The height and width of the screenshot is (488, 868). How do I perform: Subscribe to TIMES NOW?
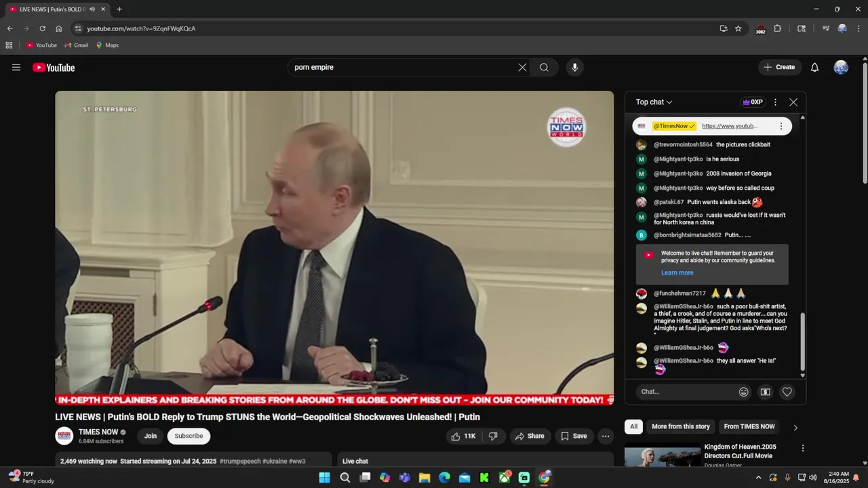[189, 436]
